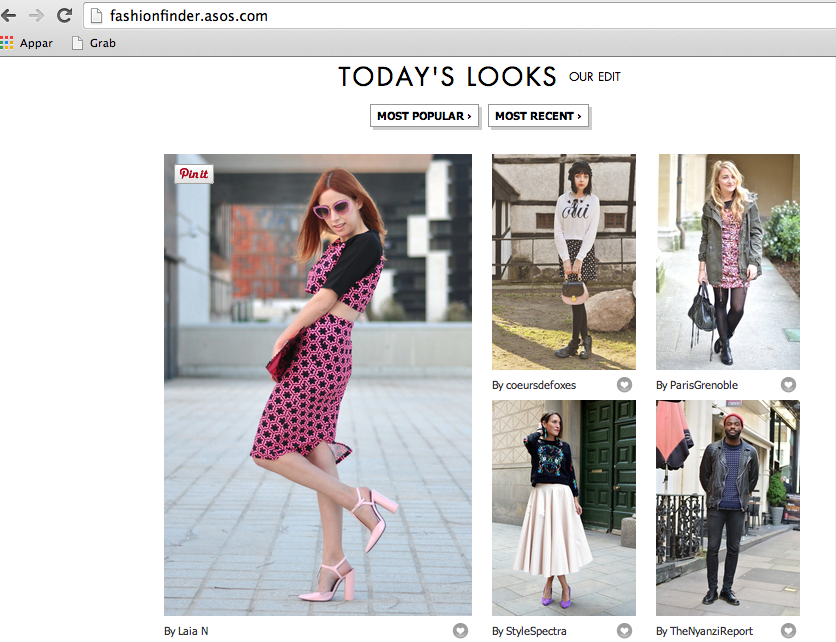Open StyleSpectra white skirt look photo
The image size is (836, 642).
(x=564, y=508)
